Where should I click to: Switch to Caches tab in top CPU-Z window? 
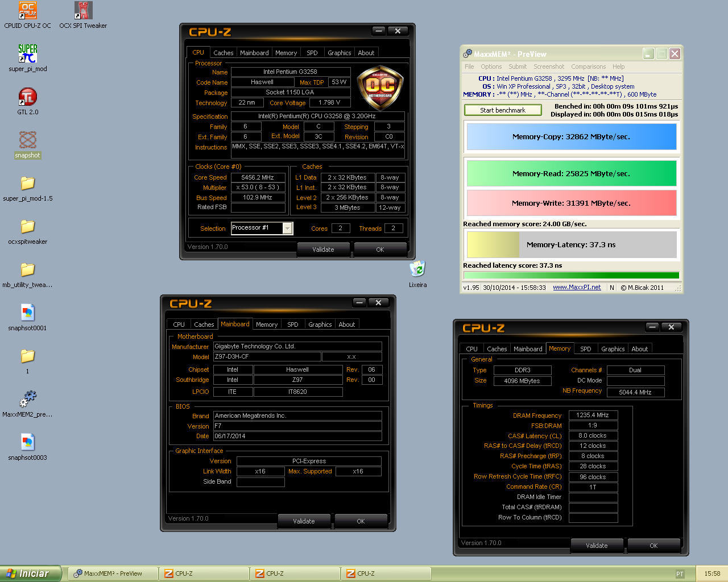coord(223,53)
